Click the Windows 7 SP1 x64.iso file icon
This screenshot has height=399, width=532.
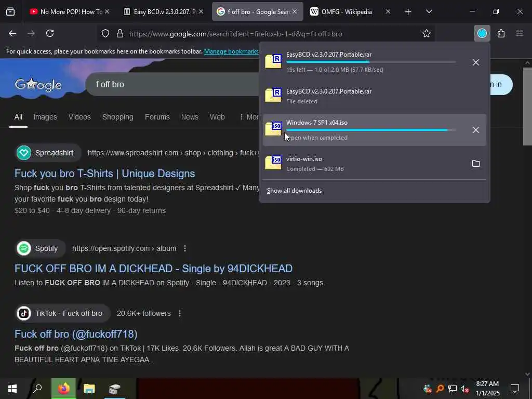(273, 129)
